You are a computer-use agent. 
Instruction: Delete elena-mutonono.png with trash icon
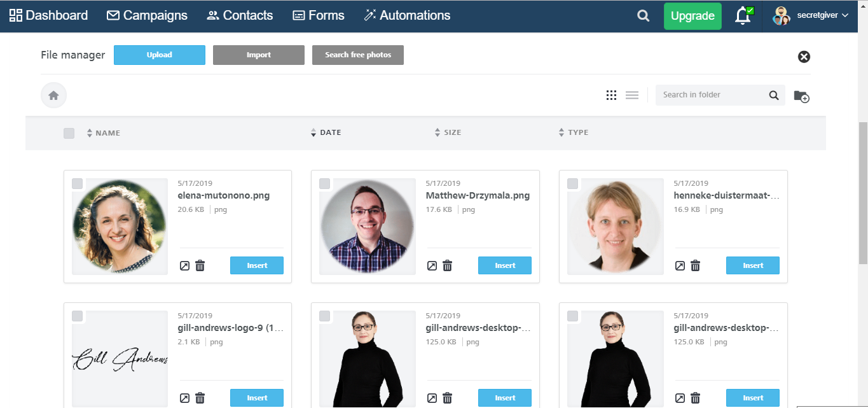pyautogui.click(x=200, y=265)
